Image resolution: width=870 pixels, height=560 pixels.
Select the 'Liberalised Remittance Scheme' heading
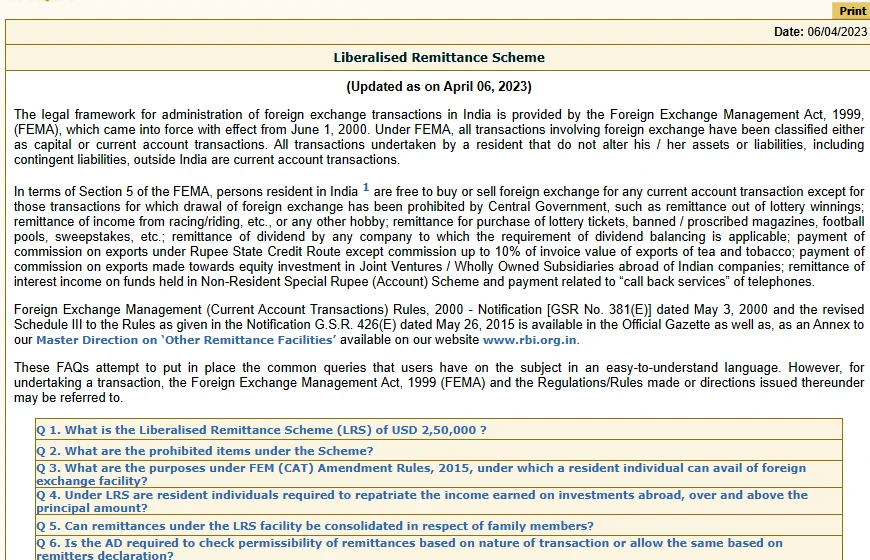[x=439, y=58]
